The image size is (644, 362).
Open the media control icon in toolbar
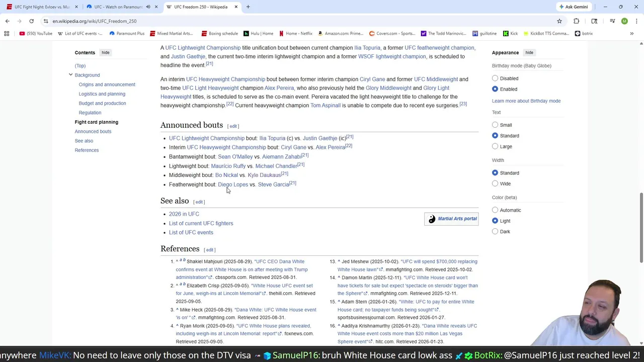pos(612,21)
